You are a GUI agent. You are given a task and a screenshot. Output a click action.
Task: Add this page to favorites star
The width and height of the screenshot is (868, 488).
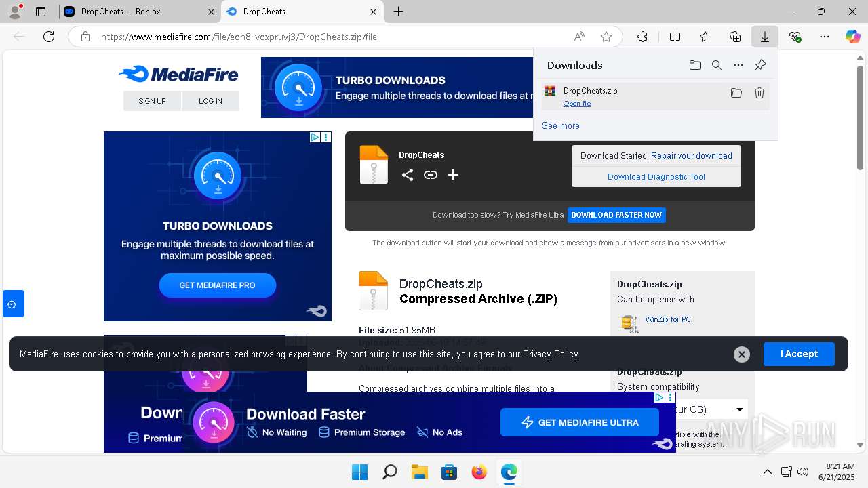pyautogui.click(x=606, y=37)
